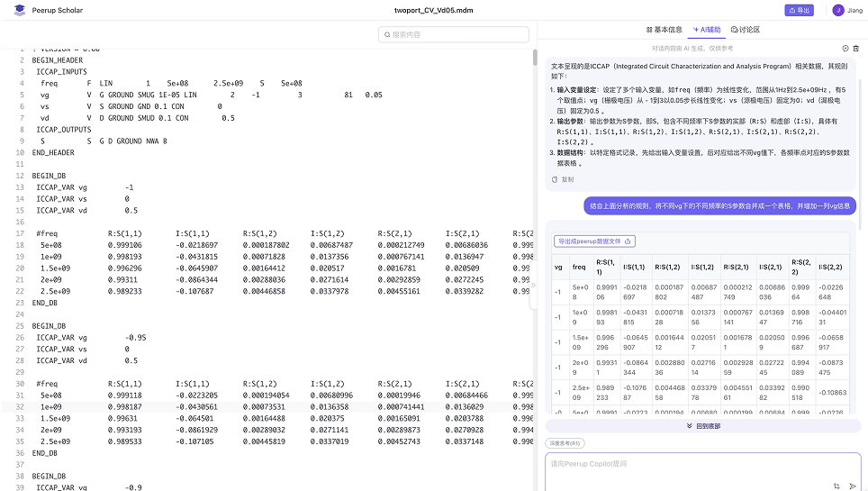Viewport: 868px width, 491px height.
Task: Toggle the 深度思考(R1) option
Action: (x=565, y=443)
